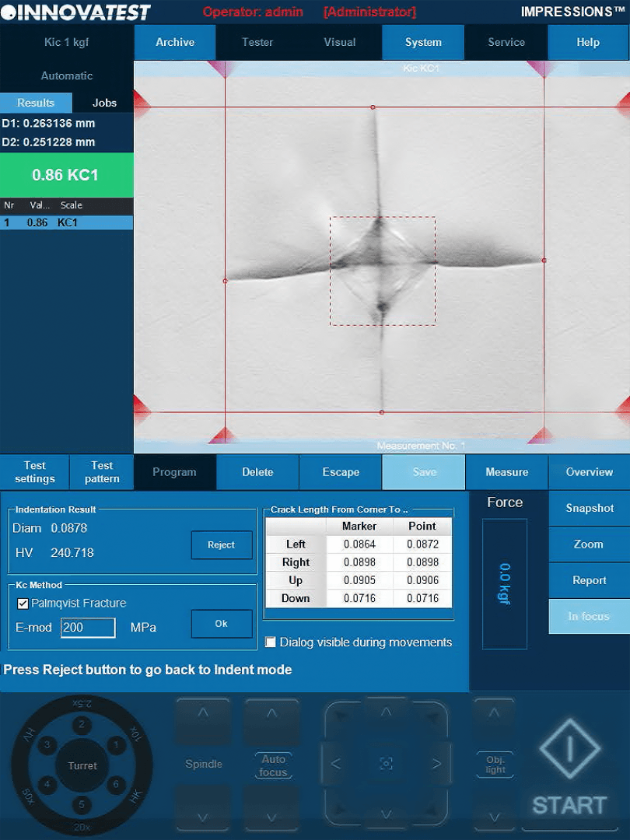This screenshot has height=840, width=630.
Task: Open the Help tab
Action: [588, 42]
